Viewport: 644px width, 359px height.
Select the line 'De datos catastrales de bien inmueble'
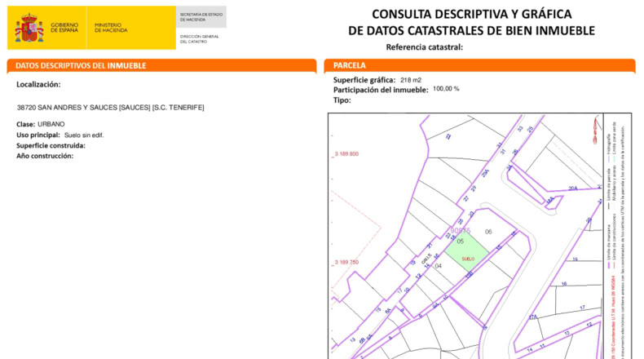click(471, 30)
